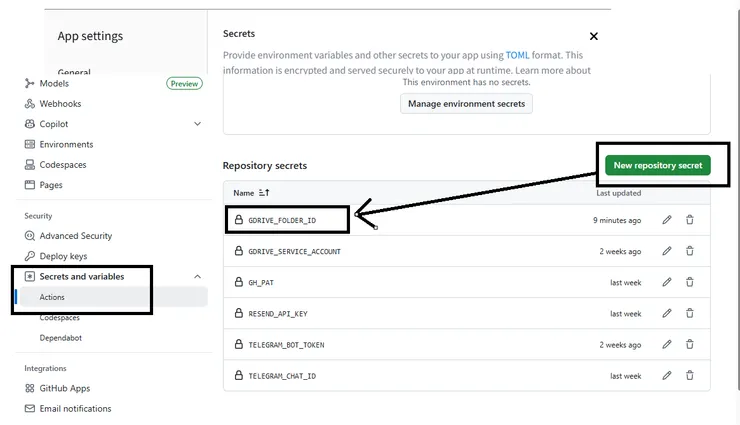Screen dimensions: 740x425
Task: Delete the RESEND_API_KEY secret trash icon
Action: pos(690,314)
